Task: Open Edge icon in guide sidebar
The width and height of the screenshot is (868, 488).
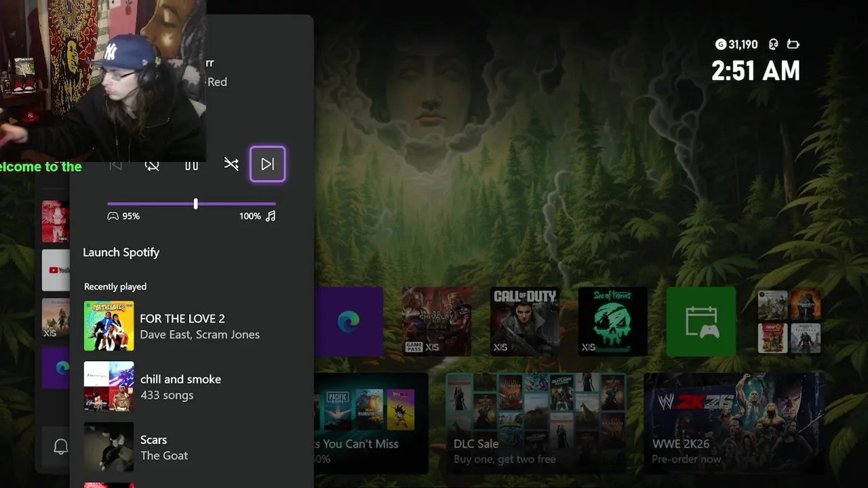Action: click(x=56, y=368)
